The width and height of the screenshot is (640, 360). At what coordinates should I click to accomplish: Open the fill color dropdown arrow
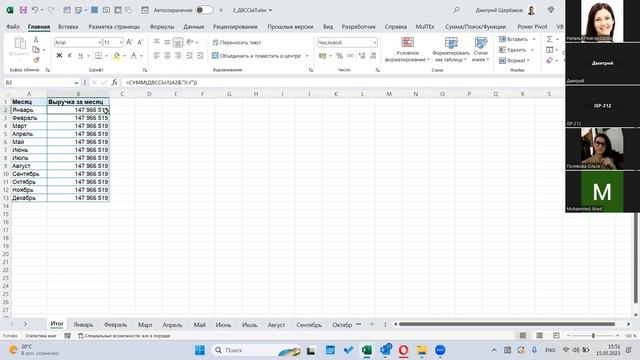124,56
